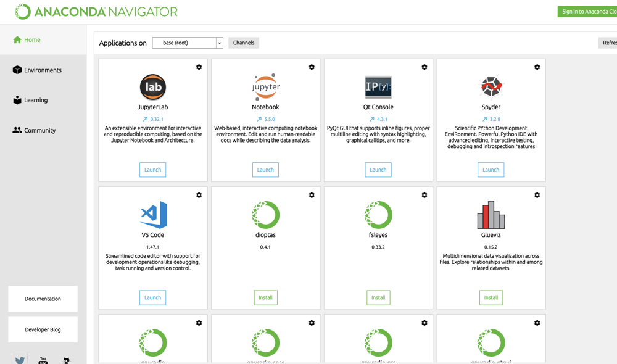Viewport: 617px width, 364px height.
Task: Open the gear menu on the Glueviz tile
Action: click(537, 195)
